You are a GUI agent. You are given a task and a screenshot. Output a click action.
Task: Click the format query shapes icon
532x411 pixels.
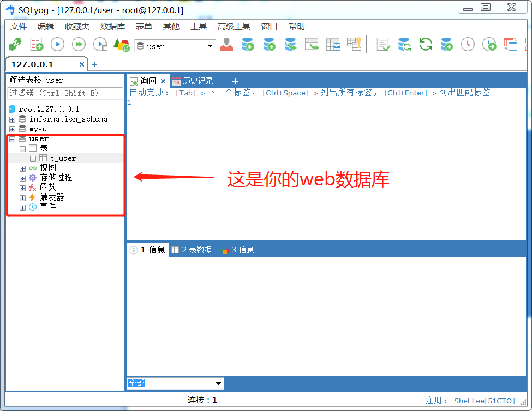(122, 44)
